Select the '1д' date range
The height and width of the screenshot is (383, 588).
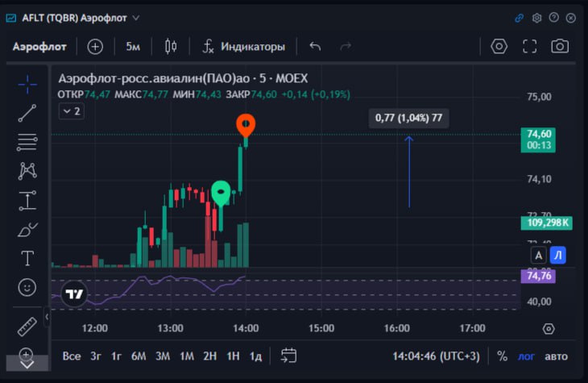pos(256,356)
